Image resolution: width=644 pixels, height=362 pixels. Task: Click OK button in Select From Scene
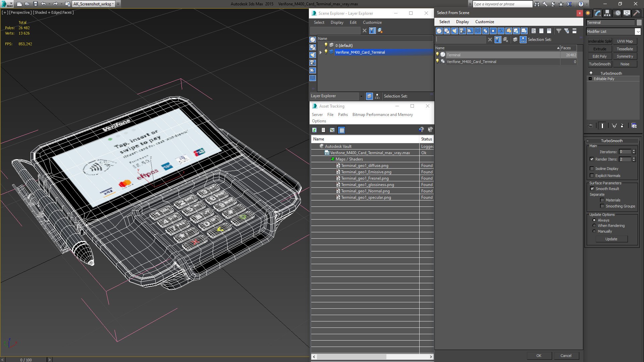[539, 356]
